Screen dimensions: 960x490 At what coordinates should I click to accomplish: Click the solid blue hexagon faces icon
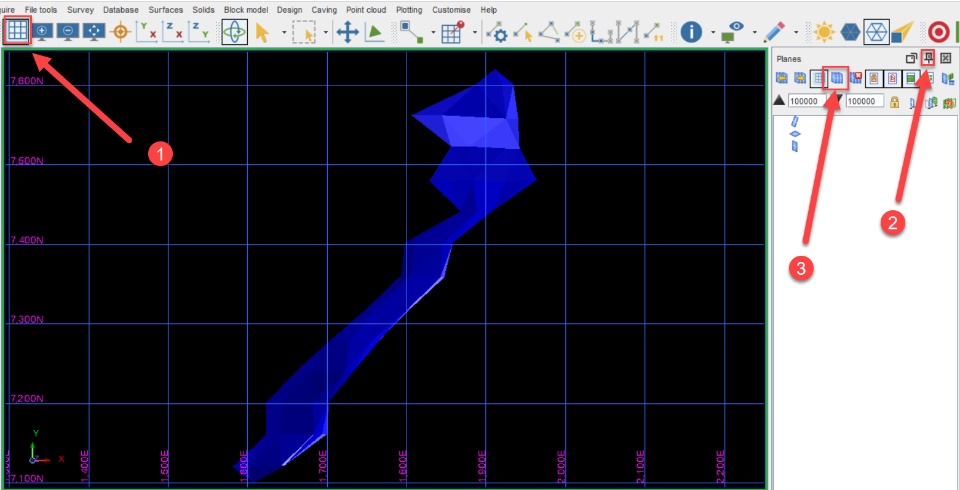pyautogui.click(x=850, y=32)
